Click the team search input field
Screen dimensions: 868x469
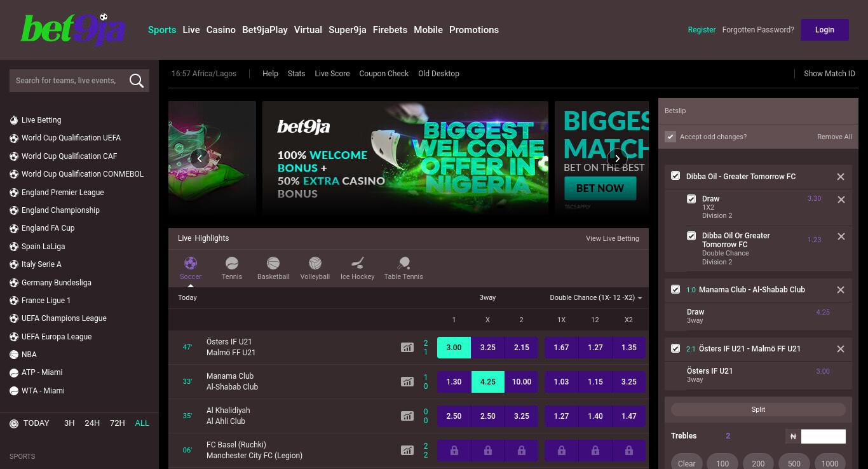(68, 81)
